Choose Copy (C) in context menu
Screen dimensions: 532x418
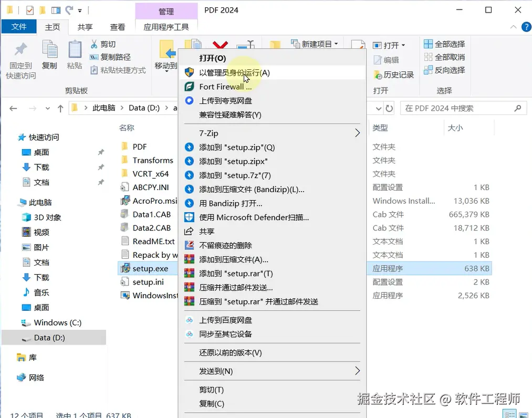(x=272, y=404)
